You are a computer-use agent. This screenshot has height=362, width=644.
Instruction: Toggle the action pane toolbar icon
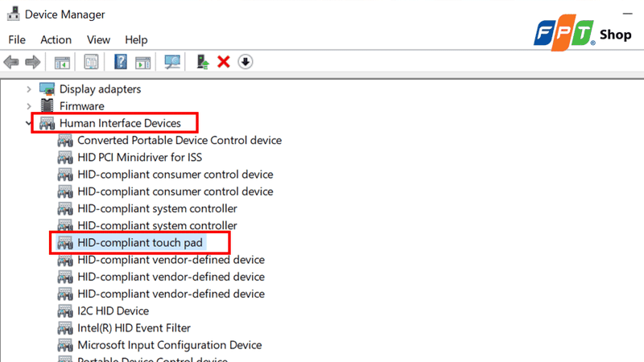click(x=143, y=63)
